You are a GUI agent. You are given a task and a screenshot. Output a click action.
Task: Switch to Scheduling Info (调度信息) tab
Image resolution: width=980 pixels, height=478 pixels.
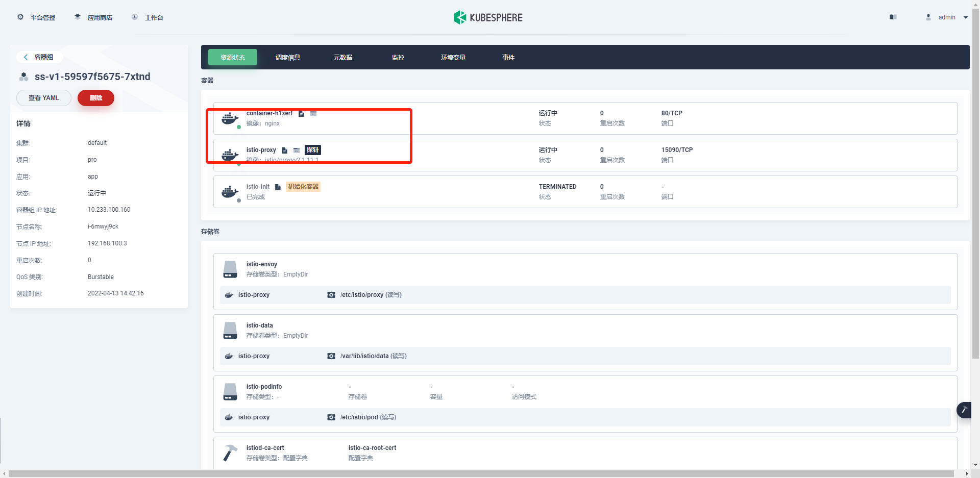[288, 57]
